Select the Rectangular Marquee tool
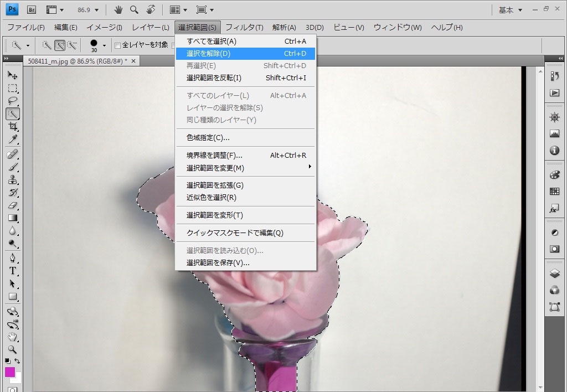Viewport: 567px width, 392px height. click(x=12, y=88)
